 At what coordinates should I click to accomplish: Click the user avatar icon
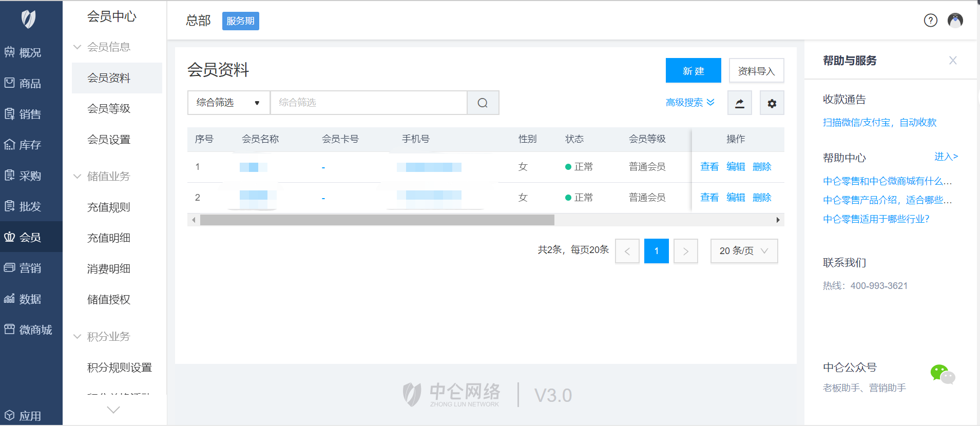[955, 21]
